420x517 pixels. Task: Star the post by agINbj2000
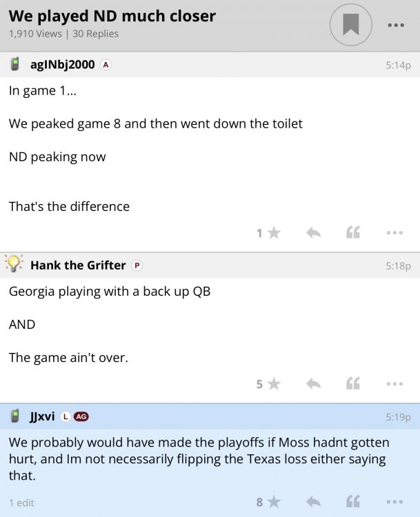[x=274, y=233]
